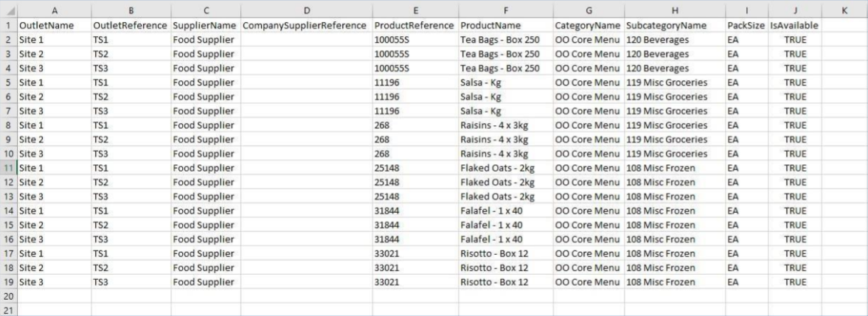
Task: Click the OutletName header cell
Action: click(x=55, y=25)
